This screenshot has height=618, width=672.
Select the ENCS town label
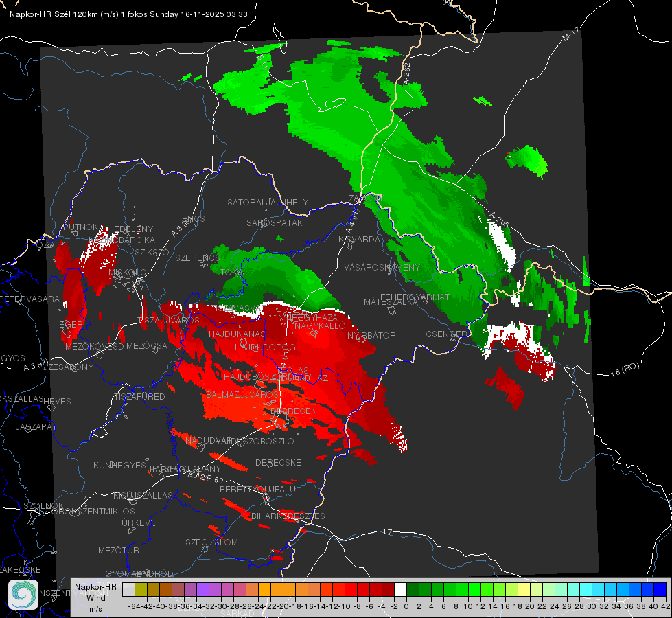pyautogui.click(x=194, y=219)
